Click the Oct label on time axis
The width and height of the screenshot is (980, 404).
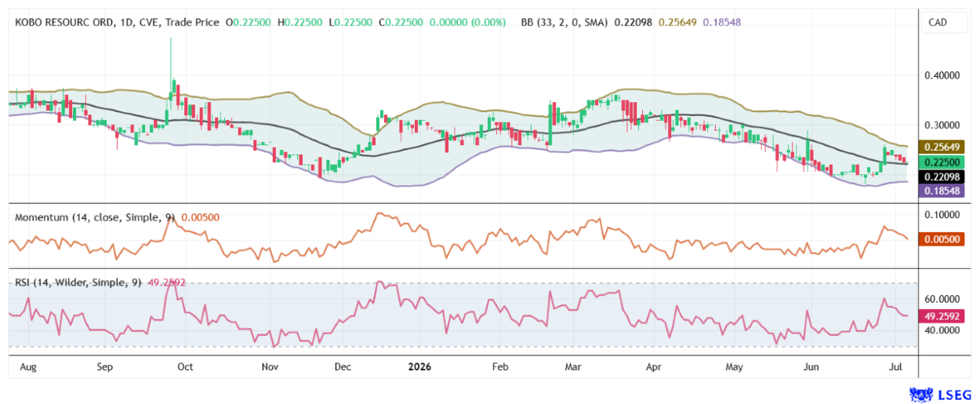[185, 366]
